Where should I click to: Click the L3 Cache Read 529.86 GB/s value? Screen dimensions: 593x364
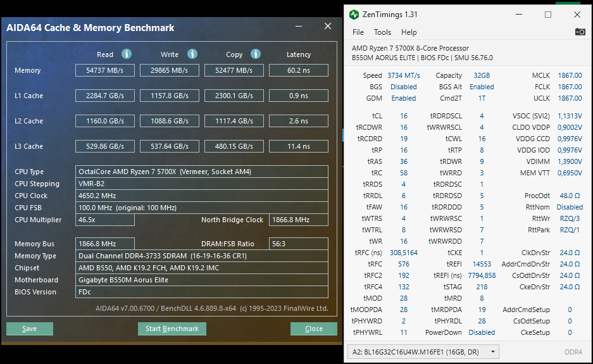click(105, 146)
